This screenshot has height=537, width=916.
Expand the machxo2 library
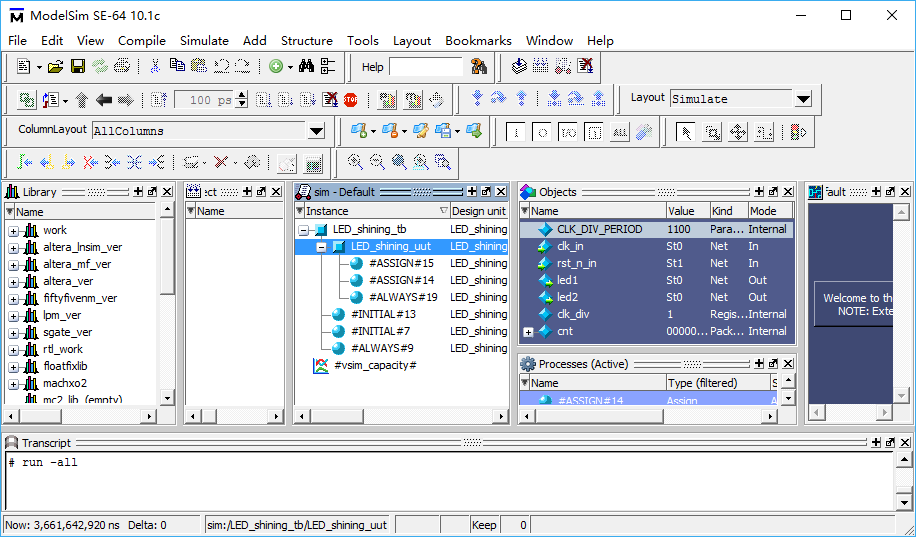pos(13,384)
